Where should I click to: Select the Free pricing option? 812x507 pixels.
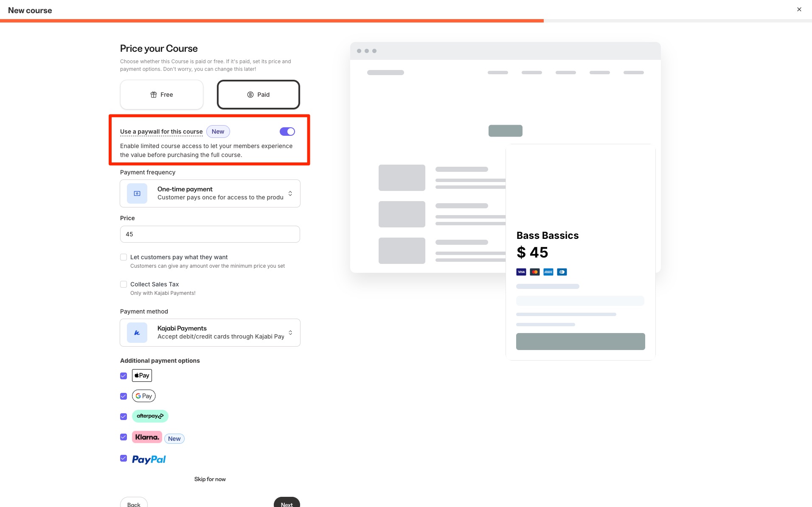[x=162, y=95]
